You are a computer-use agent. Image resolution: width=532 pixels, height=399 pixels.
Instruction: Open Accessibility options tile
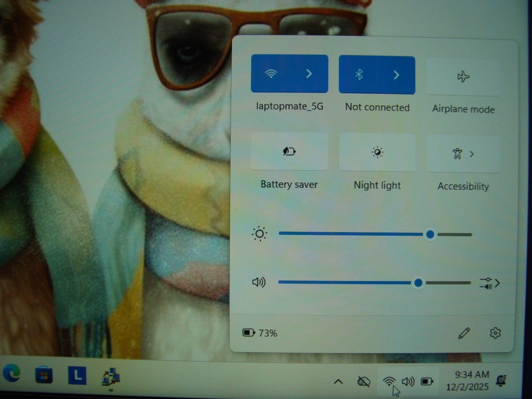(463, 154)
